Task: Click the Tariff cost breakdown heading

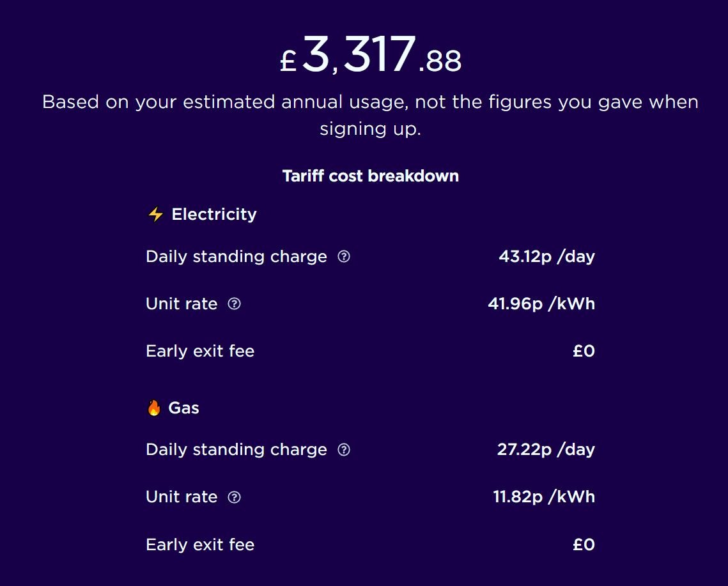Action: pos(371,176)
